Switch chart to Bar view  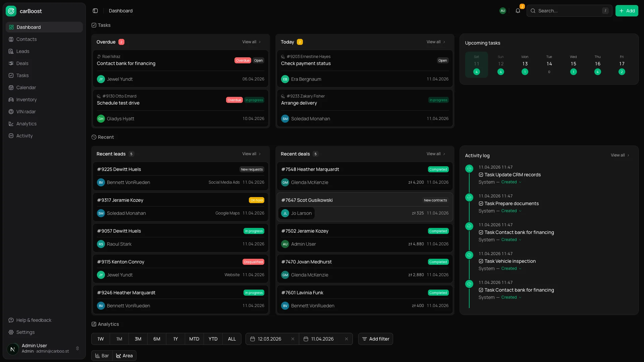pos(102,356)
